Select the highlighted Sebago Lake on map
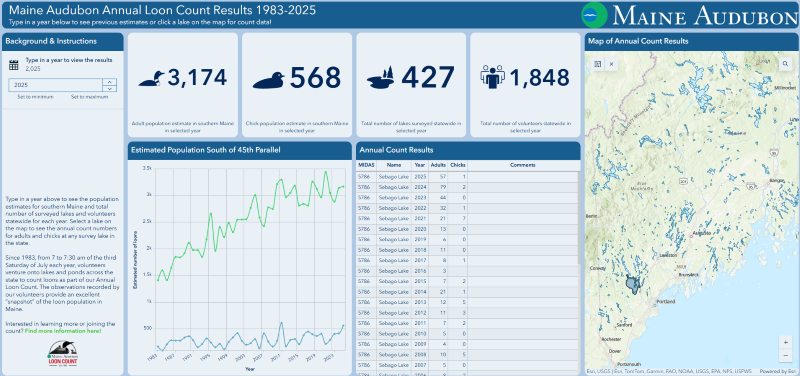This screenshot has width=800, height=376. point(633,284)
